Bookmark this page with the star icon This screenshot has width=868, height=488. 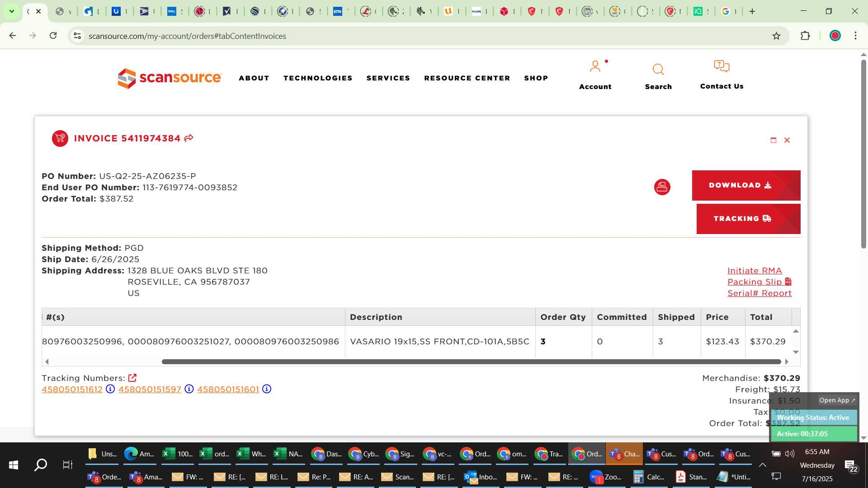tap(776, 36)
